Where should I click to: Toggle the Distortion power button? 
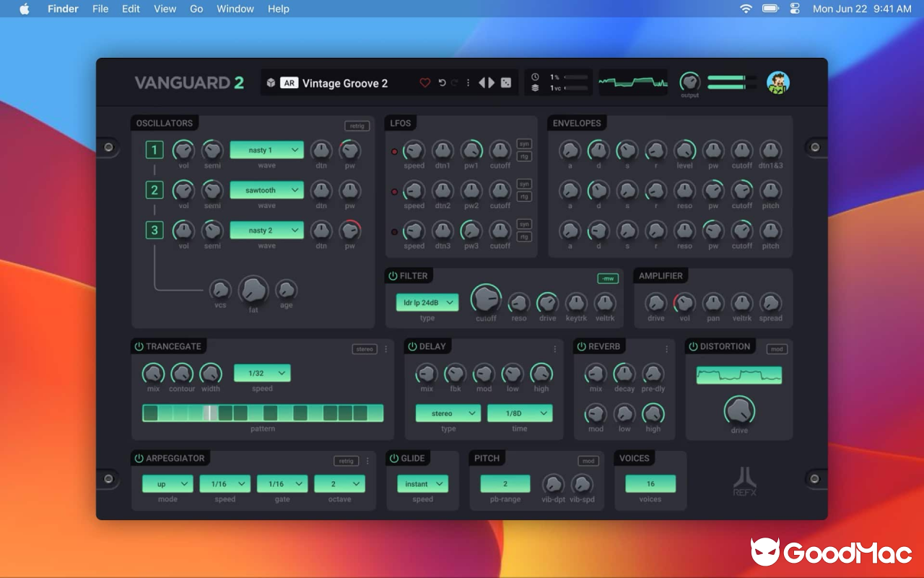pyautogui.click(x=693, y=347)
